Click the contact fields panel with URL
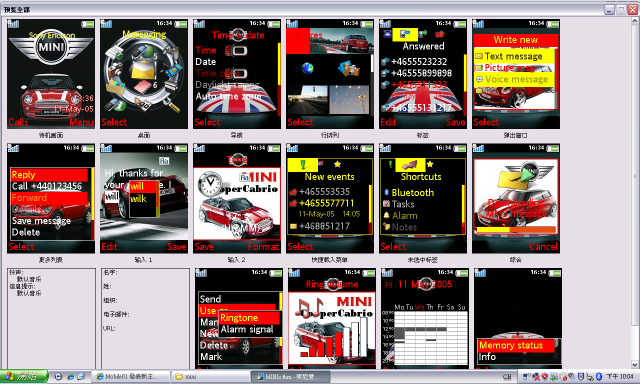Screen dimensions: 640x384 [x=145, y=318]
